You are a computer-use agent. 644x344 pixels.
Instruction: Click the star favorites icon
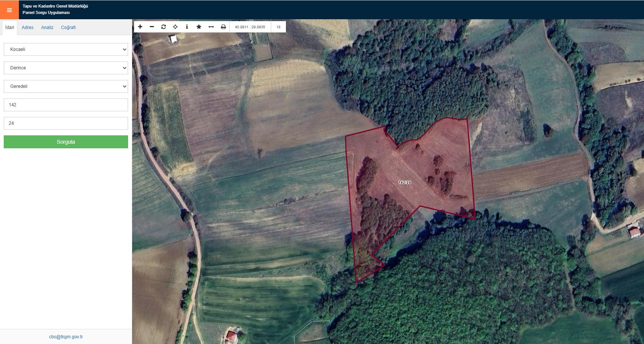pyautogui.click(x=199, y=27)
